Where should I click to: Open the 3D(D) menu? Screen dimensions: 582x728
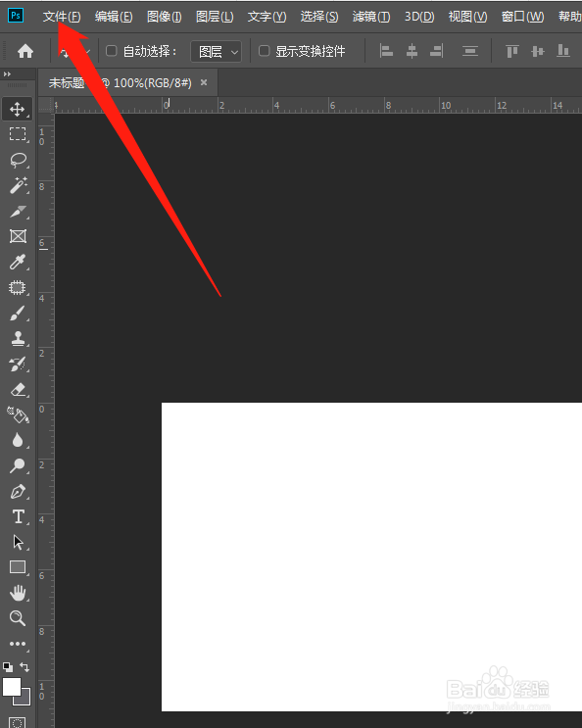click(x=419, y=17)
